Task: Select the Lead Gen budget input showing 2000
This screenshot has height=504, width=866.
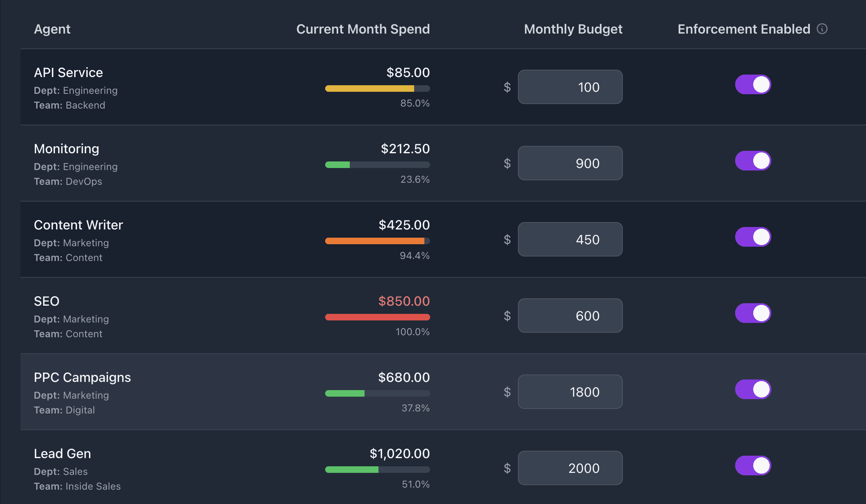Action: pos(570,468)
